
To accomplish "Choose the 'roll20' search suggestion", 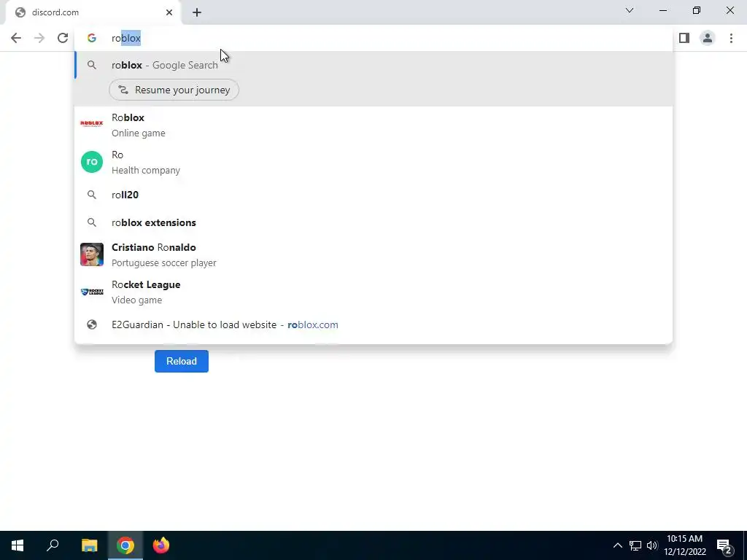I will pyautogui.click(x=373, y=195).
